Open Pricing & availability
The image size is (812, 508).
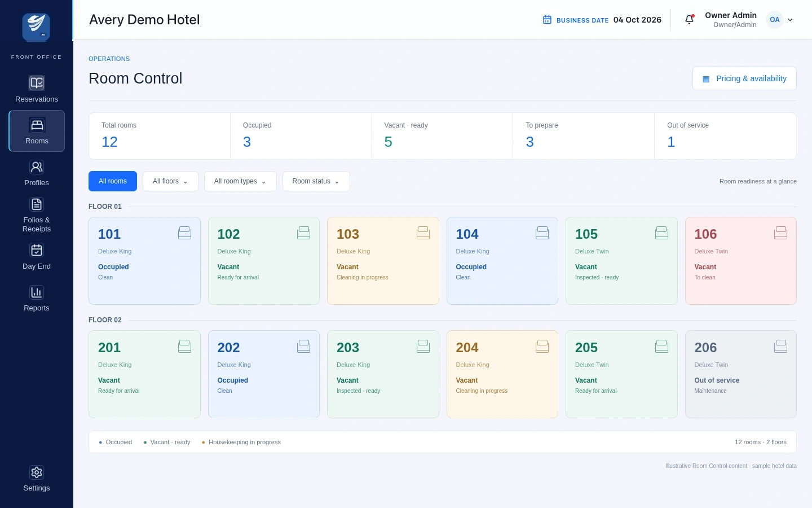click(744, 78)
